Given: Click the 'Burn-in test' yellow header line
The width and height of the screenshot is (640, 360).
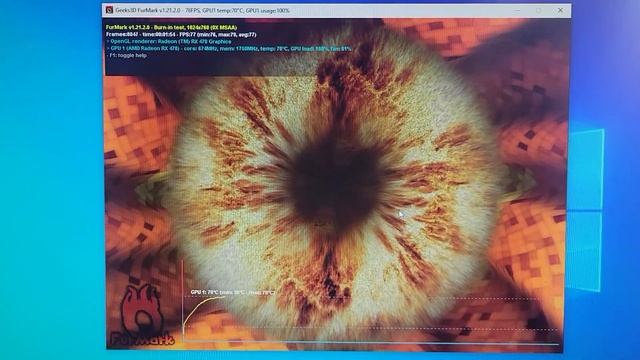Looking at the screenshot, I should click(171, 27).
